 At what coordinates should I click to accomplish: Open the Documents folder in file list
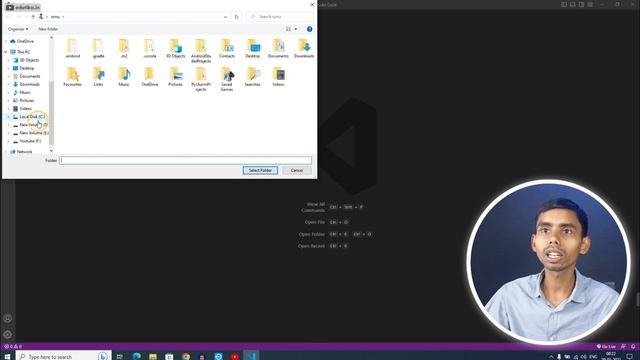(x=278, y=49)
